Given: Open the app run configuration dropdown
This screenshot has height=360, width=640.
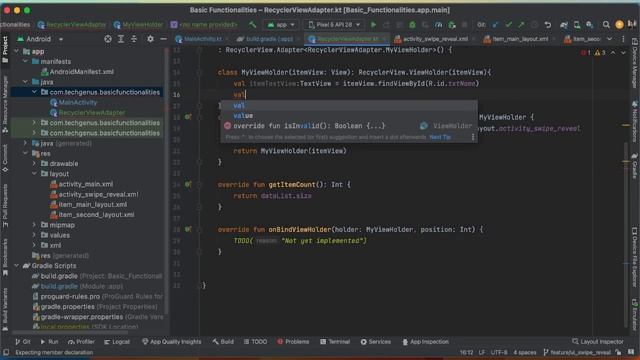Looking at the screenshot, I should [x=281, y=24].
